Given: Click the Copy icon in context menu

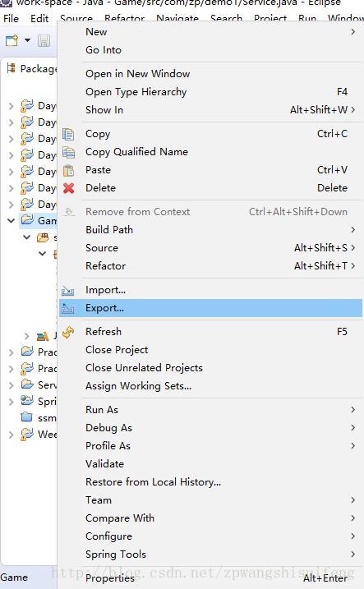Looking at the screenshot, I should click(68, 134).
